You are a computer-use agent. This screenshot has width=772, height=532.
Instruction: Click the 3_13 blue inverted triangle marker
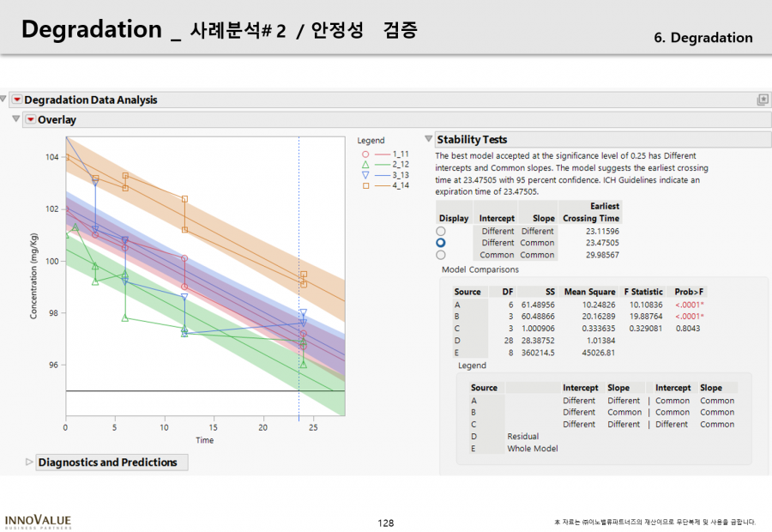[365, 174]
